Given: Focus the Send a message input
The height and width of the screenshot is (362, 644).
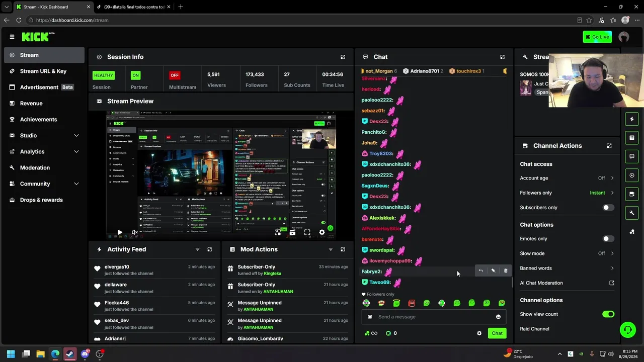Looking at the screenshot, I should [434, 317].
